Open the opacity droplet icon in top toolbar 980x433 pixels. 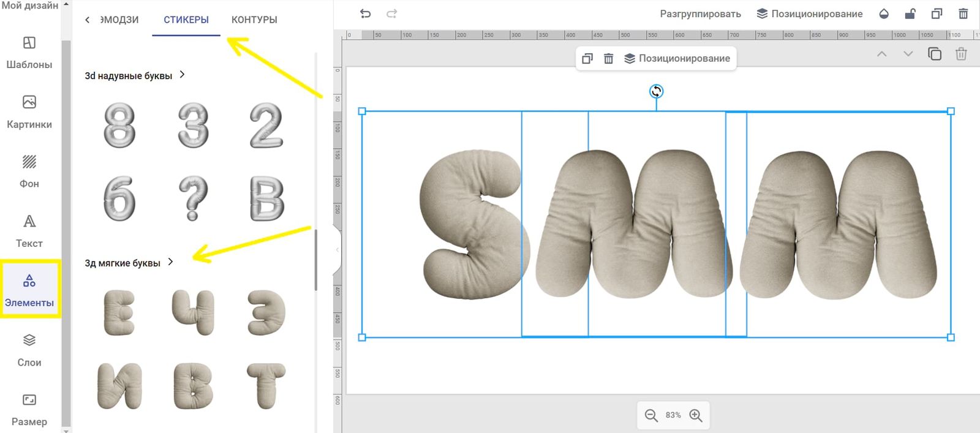pyautogui.click(x=883, y=13)
